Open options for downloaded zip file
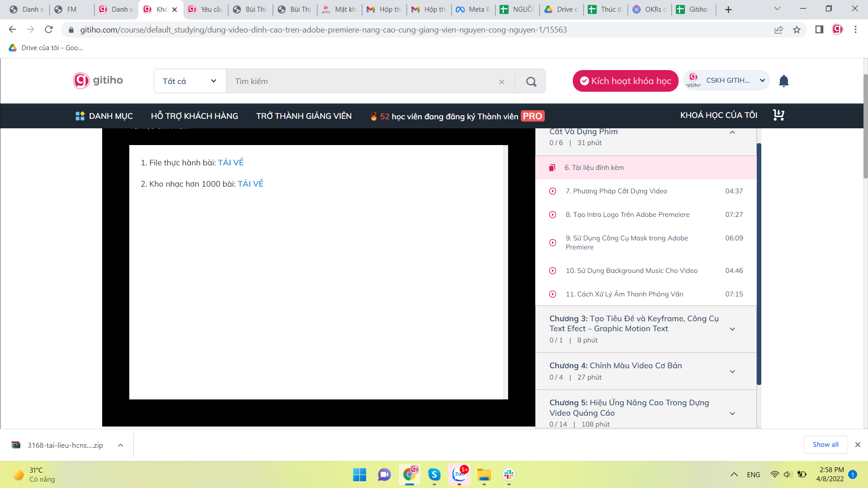The image size is (868, 488). 121,445
